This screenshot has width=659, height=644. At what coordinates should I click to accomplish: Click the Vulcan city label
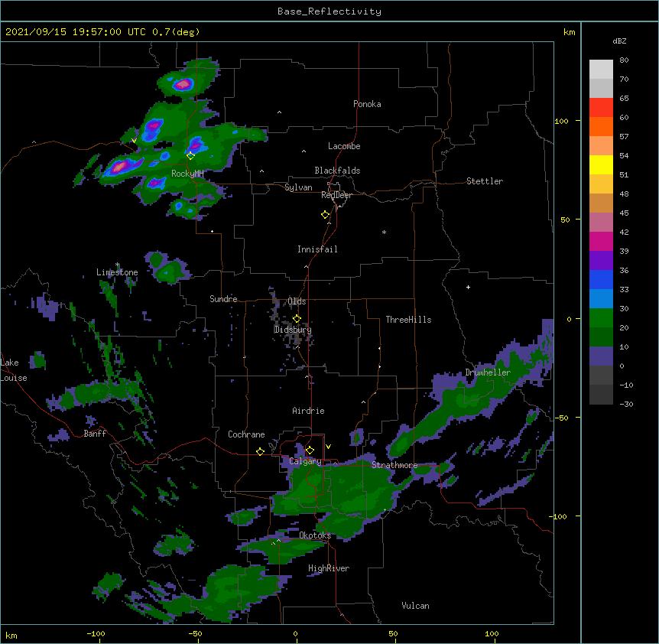pyautogui.click(x=415, y=606)
